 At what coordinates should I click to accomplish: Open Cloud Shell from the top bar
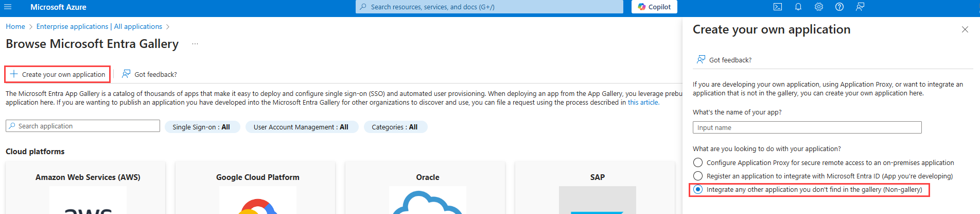[778, 7]
